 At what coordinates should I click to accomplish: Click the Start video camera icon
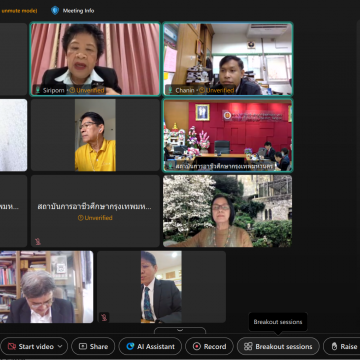point(12,346)
